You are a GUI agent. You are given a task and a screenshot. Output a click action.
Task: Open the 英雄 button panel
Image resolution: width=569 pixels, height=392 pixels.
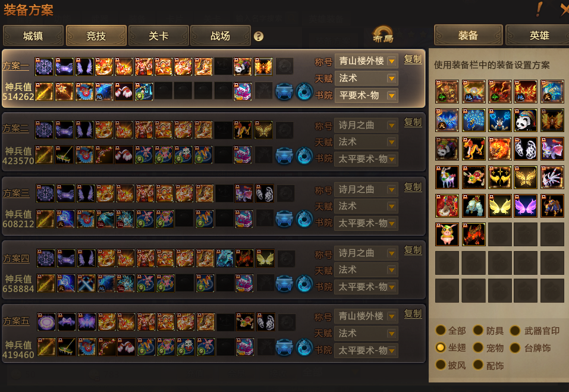(539, 35)
